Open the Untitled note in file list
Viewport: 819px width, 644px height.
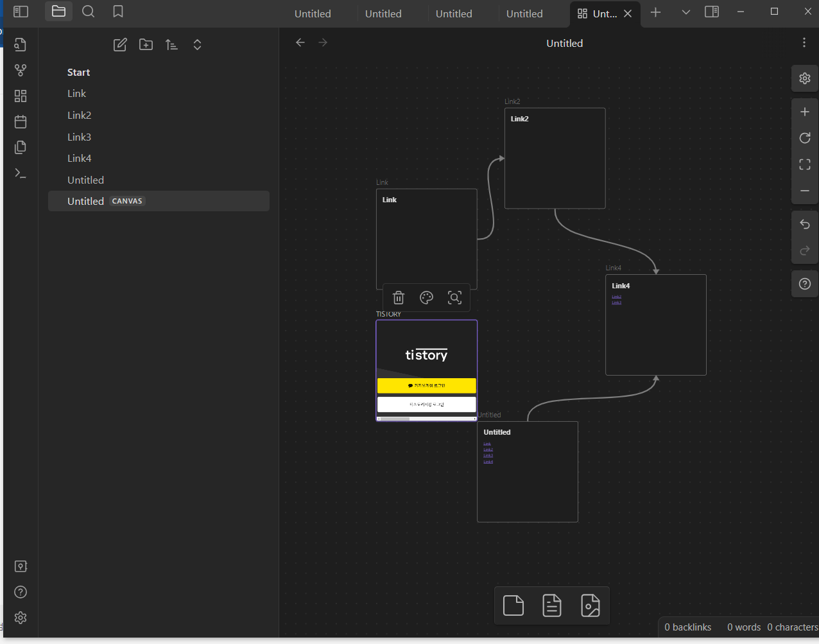pos(159,180)
